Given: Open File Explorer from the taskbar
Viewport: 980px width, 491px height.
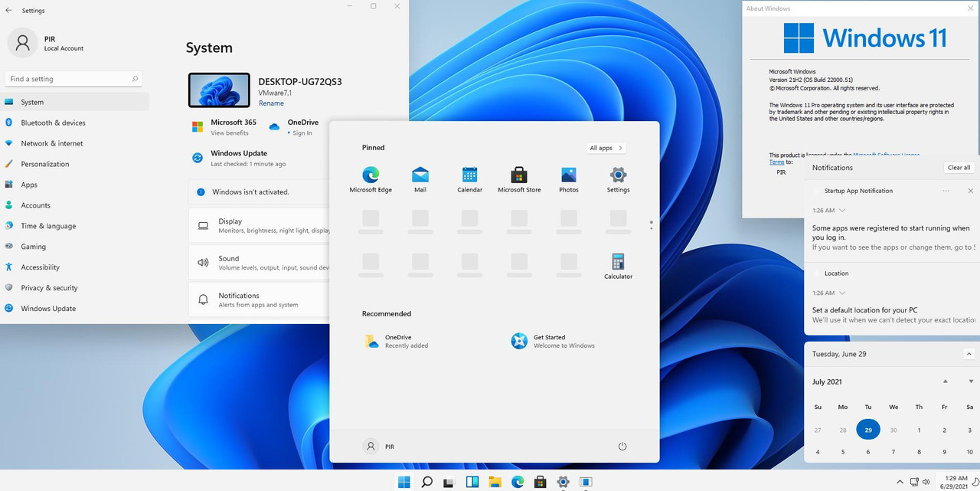Looking at the screenshot, I should tap(495, 482).
